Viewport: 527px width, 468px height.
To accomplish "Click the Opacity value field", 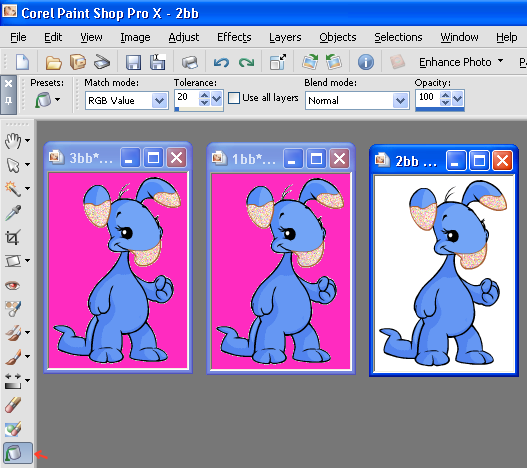I will coord(428,98).
